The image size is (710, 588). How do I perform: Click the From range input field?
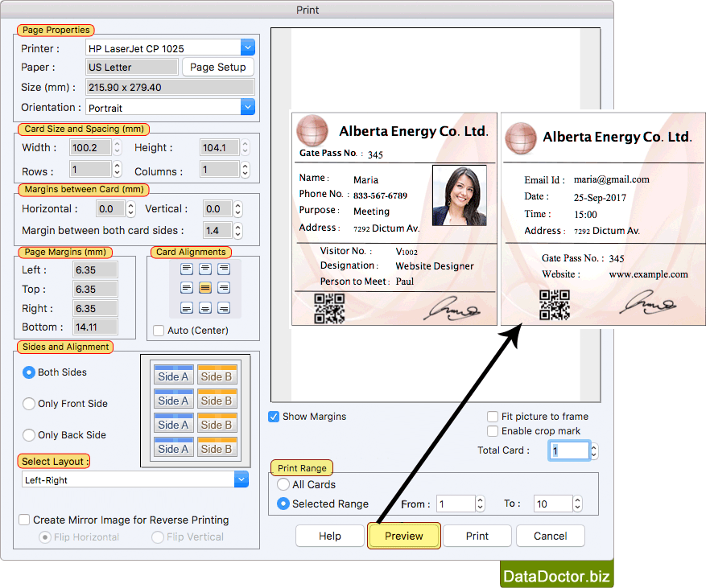456,504
